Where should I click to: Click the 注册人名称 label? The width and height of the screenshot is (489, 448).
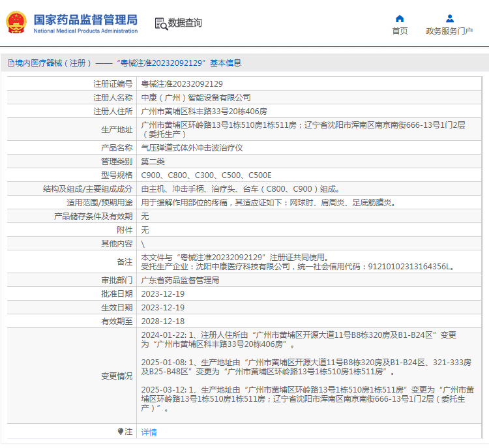tap(113, 98)
